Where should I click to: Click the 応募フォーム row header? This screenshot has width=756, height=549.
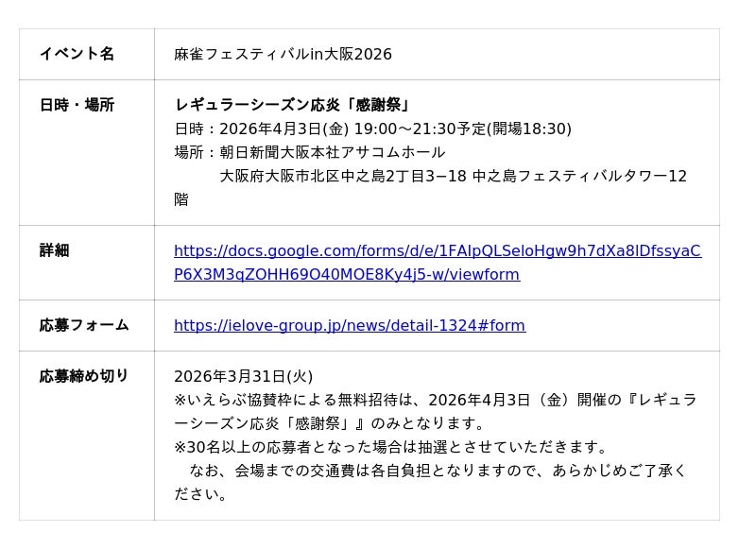point(84,325)
